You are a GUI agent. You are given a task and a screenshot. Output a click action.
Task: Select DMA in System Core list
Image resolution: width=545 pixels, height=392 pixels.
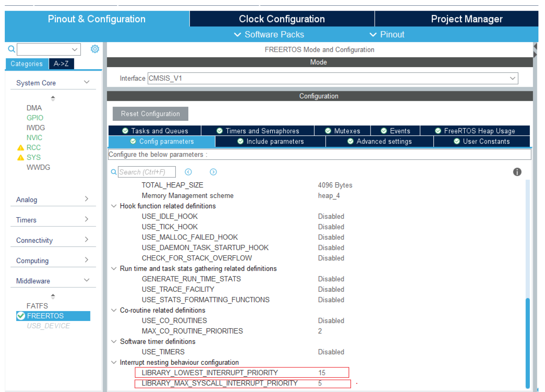pyautogui.click(x=34, y=108)
